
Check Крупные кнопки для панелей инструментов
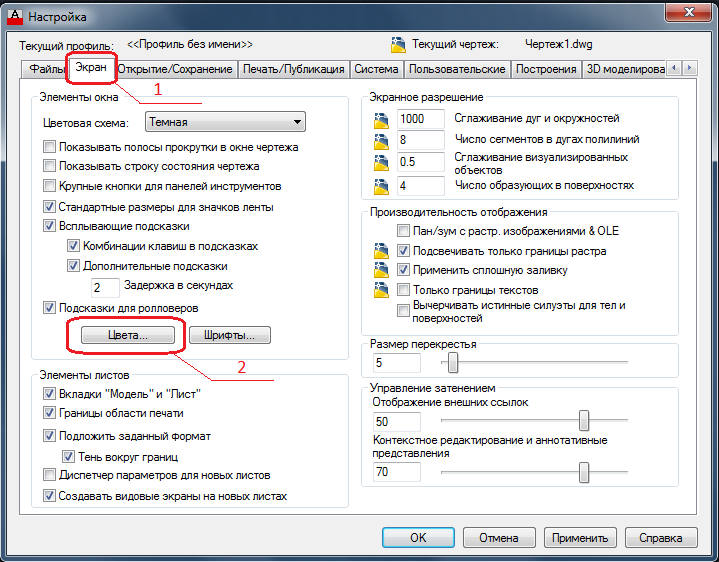(x=50, y=187)
